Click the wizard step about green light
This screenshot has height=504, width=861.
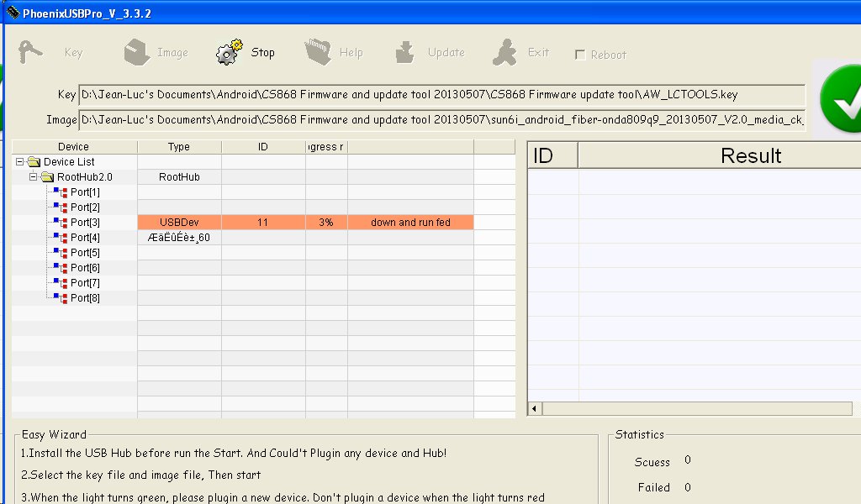tap(283, 497)
